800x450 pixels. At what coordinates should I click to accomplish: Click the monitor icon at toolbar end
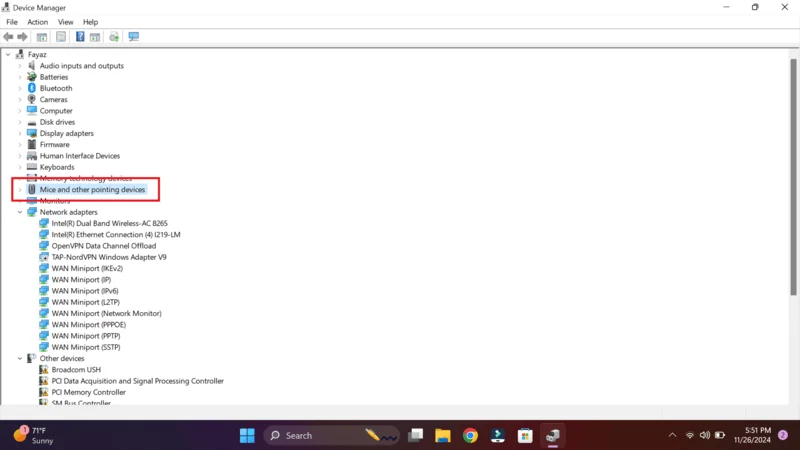[x=134, y=37]
